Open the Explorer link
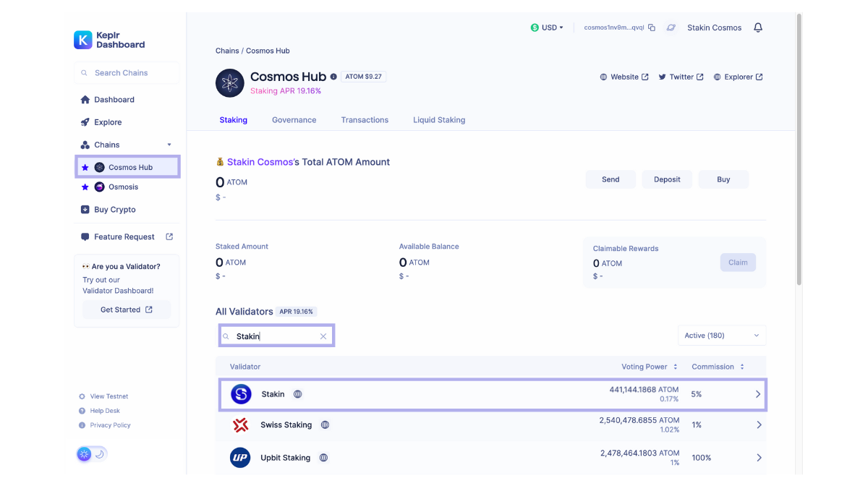 point(738,77)
